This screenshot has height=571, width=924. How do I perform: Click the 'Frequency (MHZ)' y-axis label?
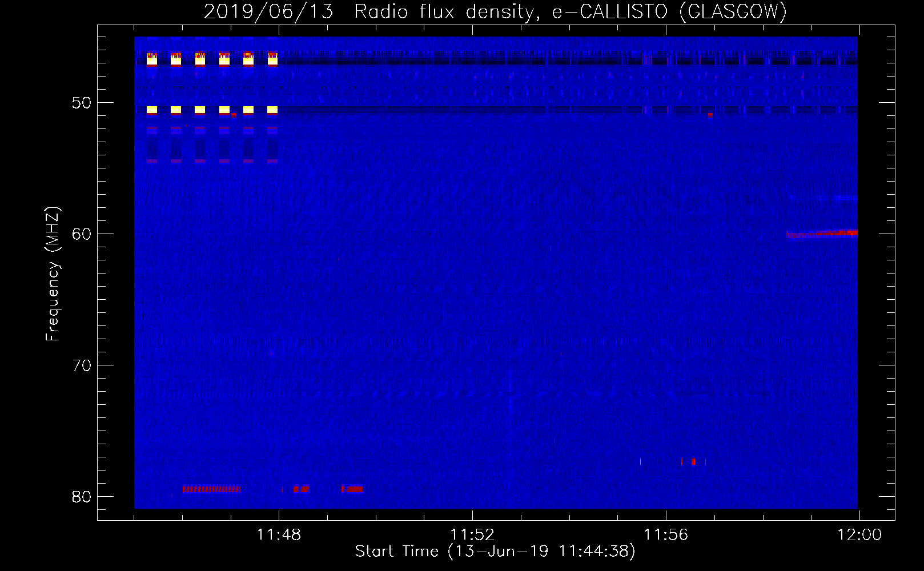click(53, 274)
